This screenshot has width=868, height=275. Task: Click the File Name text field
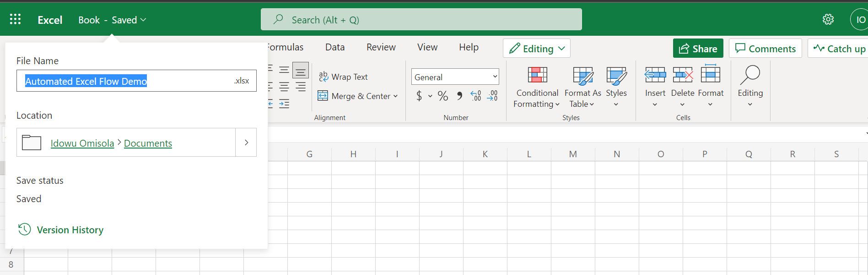(x=136, y=81)
